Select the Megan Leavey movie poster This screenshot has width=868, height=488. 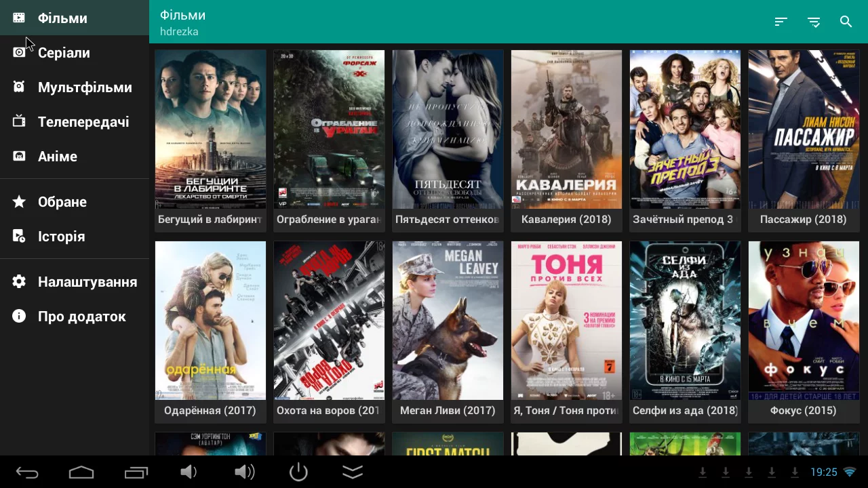coord(448,321)
